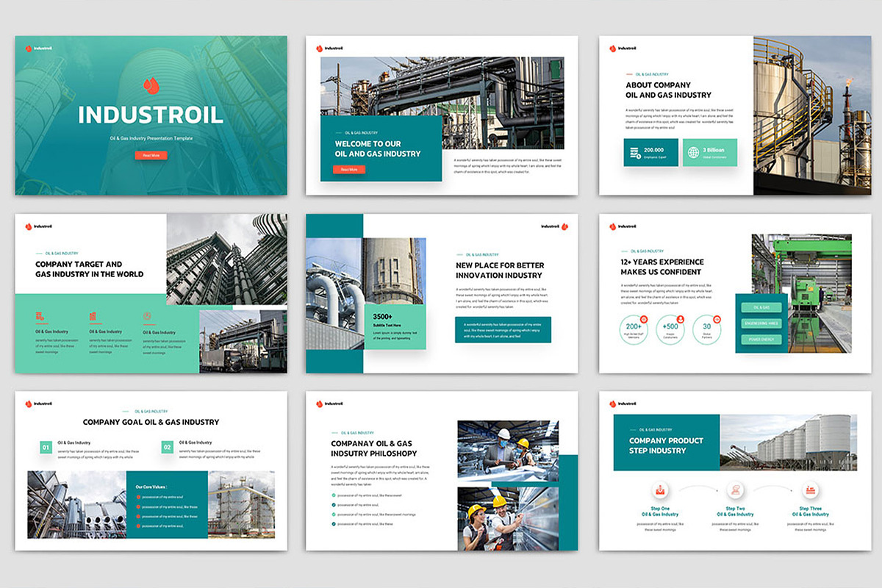Click the Industroil logo on the teal cover slide
This screenshot has width=882, height=588.
(x=39, y=49)
